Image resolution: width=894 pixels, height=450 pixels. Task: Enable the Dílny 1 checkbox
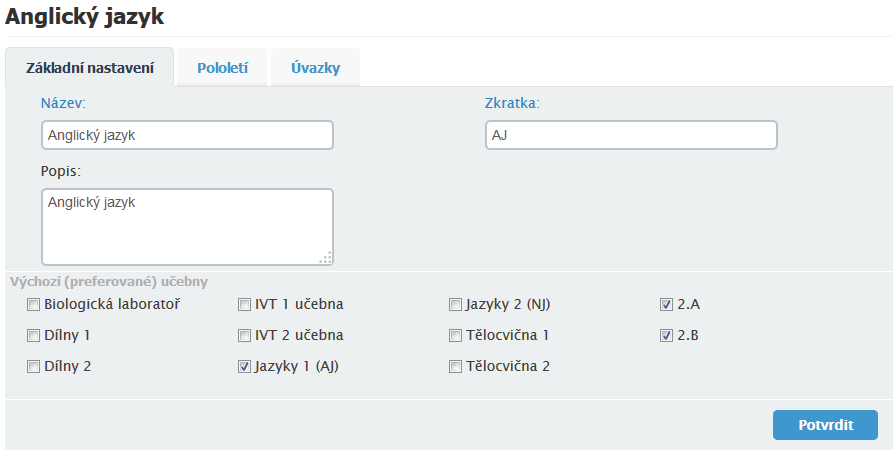[34, 335]
